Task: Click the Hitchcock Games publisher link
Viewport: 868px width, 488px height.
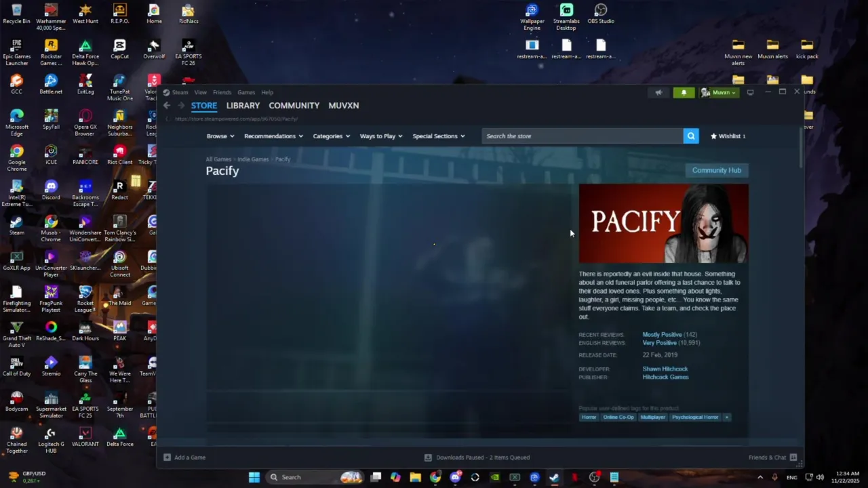Action: (666, 377)
